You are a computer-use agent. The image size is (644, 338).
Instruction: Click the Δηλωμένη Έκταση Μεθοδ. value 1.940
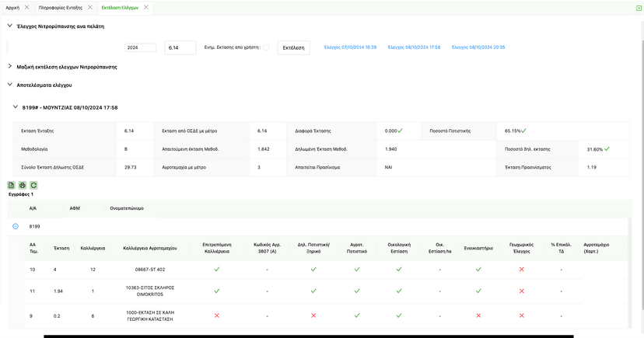391,149
